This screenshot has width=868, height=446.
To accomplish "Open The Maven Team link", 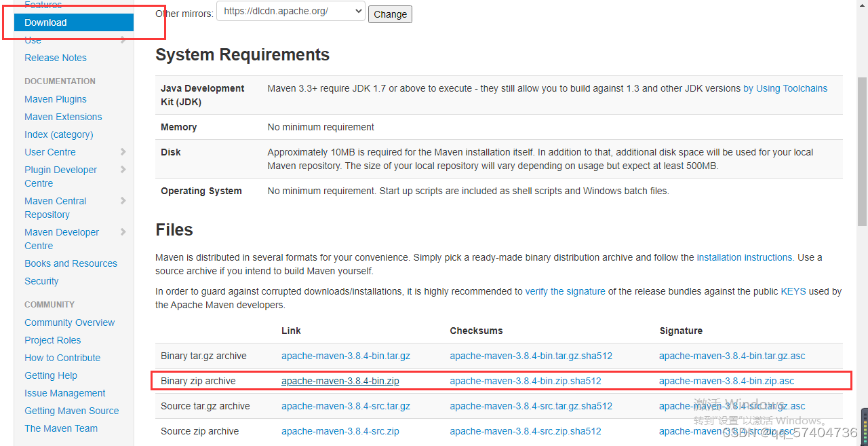I will (x=61, y=428).
